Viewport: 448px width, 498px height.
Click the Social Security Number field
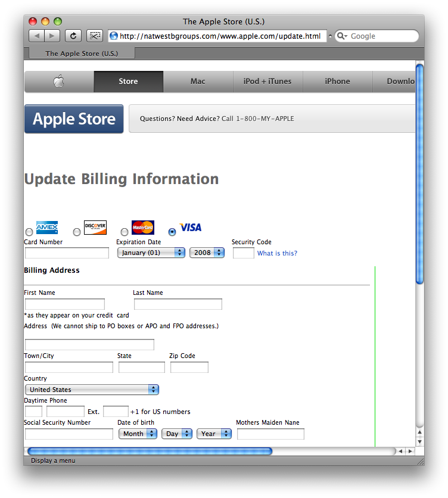tap(69, 434)
